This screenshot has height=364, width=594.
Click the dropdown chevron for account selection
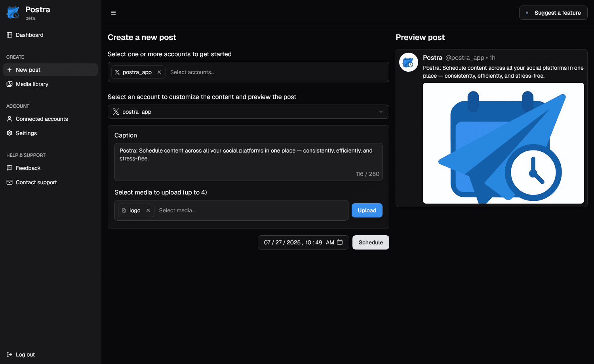point(381,112)
